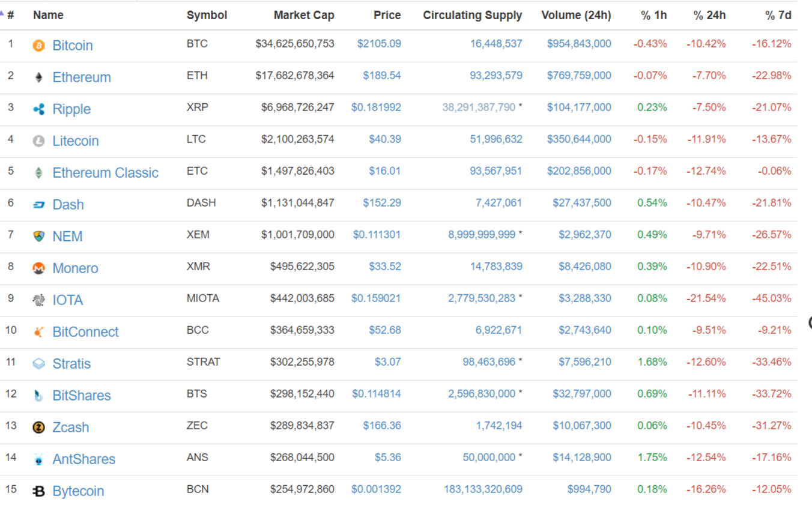Open the Ethereum Classic name link
The image size is (812, 505).
pos(105,173)
